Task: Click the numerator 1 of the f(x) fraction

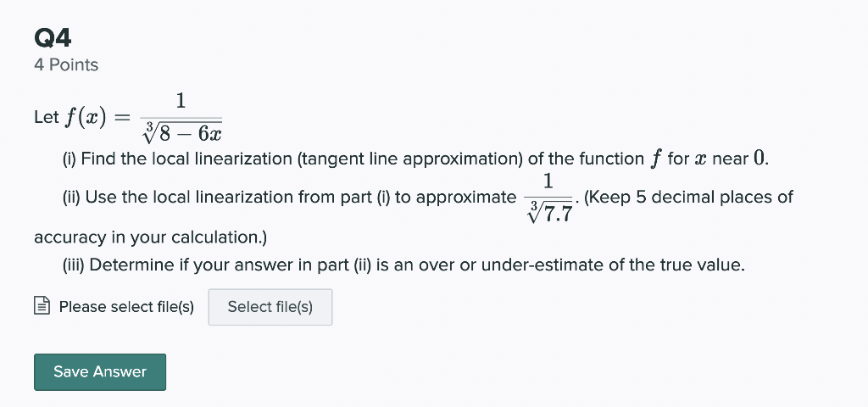Action: [180, 101]
